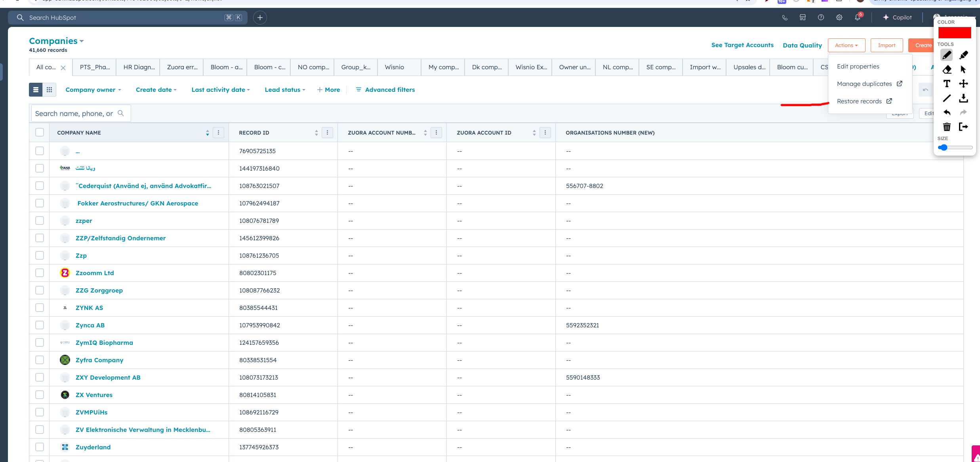Click the undo arrow in annotation tools

(x=947, y=112)
